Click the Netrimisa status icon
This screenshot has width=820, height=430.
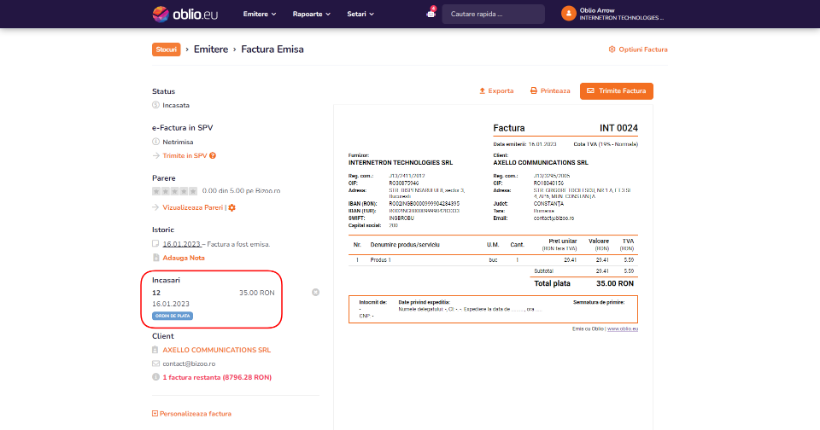(156, 142)
